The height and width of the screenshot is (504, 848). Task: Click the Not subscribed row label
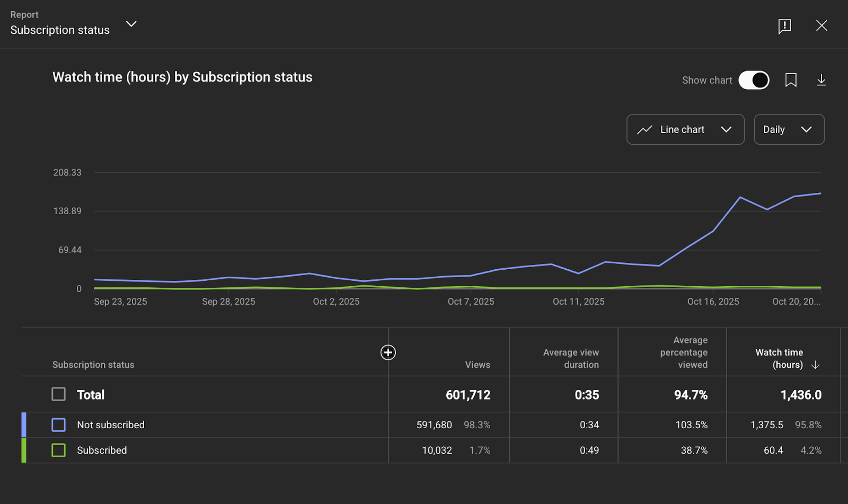point(110,424)
